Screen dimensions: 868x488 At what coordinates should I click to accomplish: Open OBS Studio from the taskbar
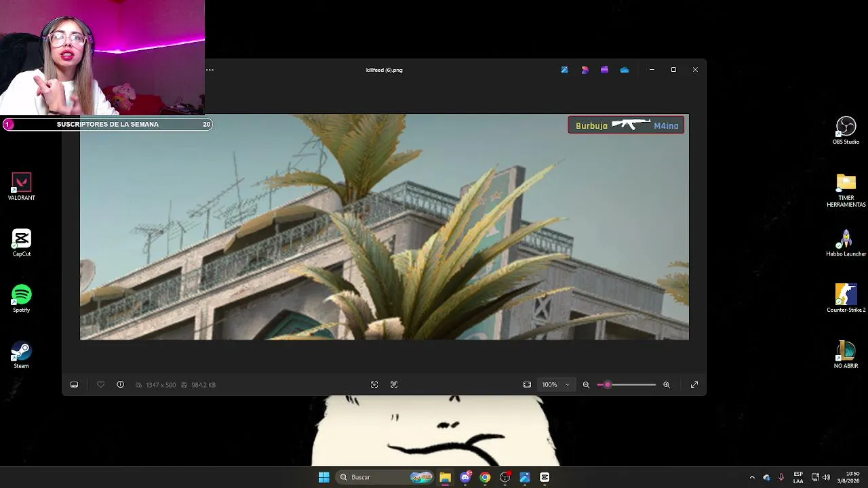click(505, 477)
